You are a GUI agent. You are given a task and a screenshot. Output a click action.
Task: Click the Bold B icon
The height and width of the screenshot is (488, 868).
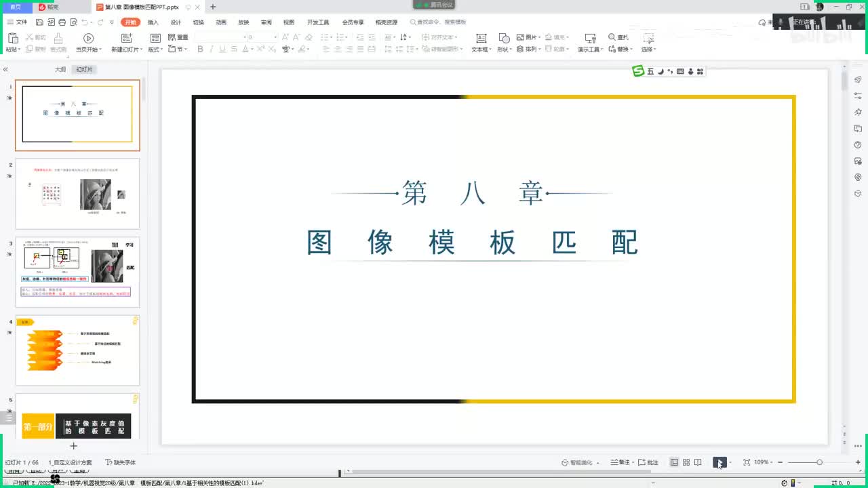point(200,49)
